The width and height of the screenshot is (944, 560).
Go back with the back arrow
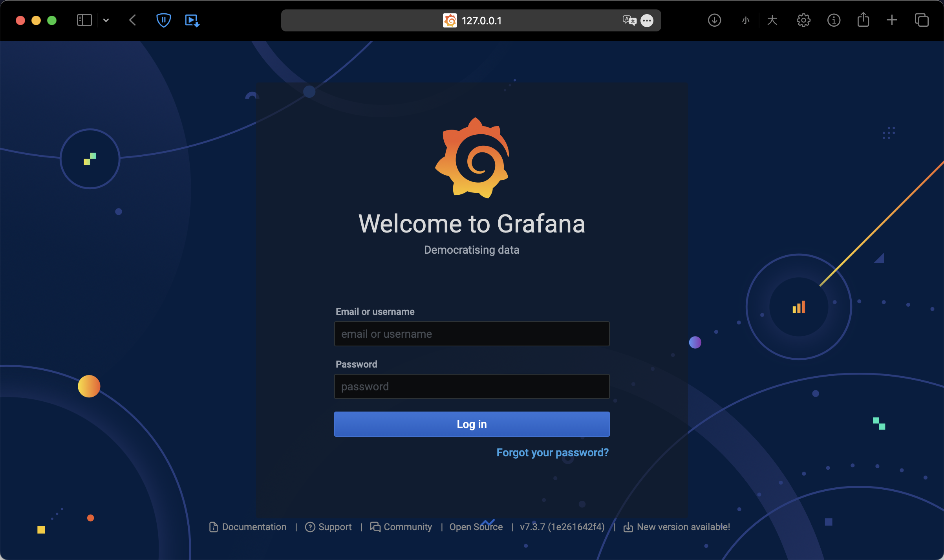point(133,20)
